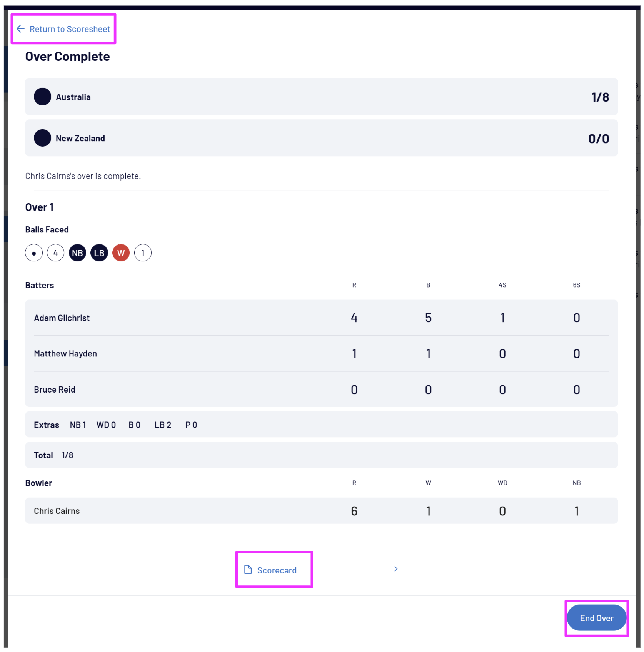Screen dimensions: 644x652
Task: Click the Extras summary row
Action: point(321,425)
